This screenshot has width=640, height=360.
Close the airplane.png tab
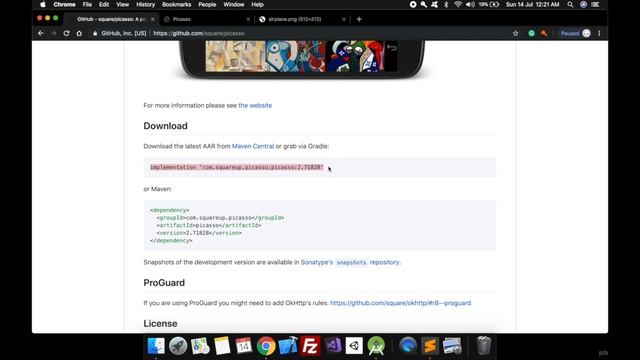click(x=344, y=19)
